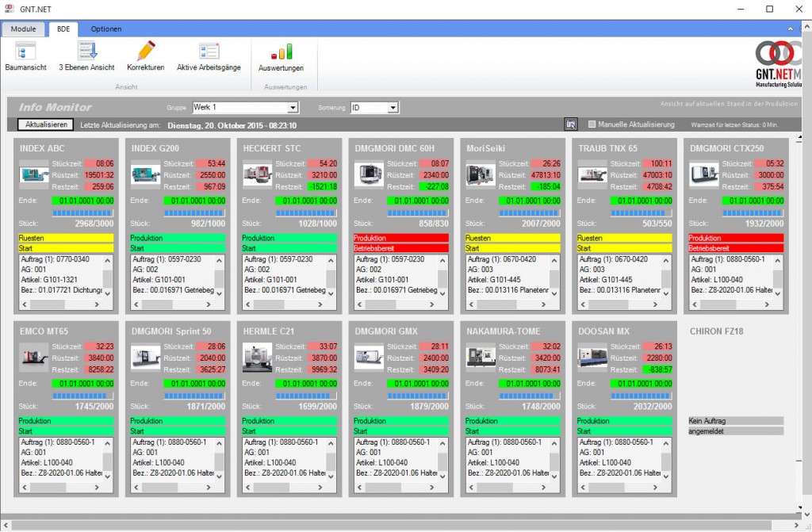Click the Ende date field on HECKERT STC
The image size is (812, 532).
(305, 201)
